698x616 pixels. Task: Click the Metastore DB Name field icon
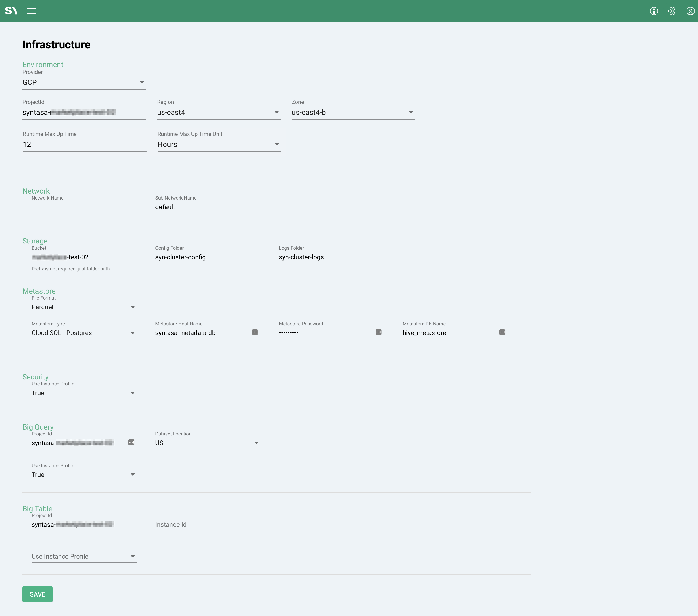(x=502, y=332)
